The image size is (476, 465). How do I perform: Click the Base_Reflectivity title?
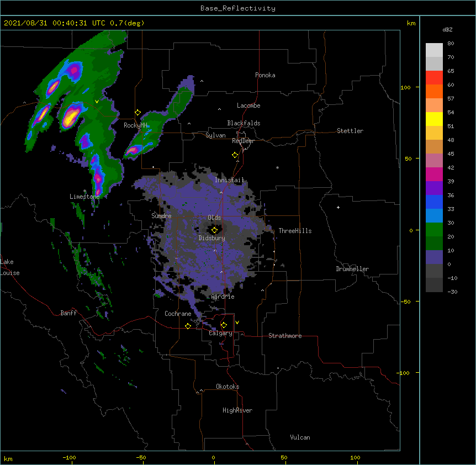pos(238,8)
